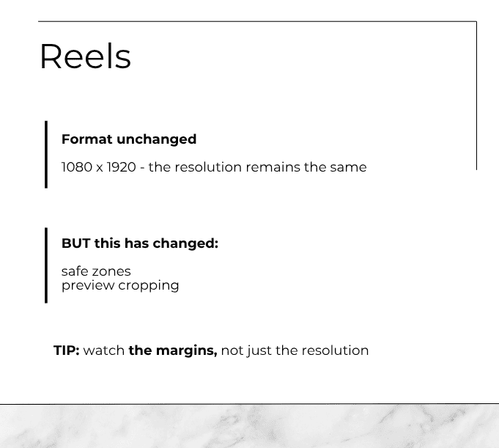Click the black vertical bar beside "Format unchanged"
This screenshot has width=499, height=448.
(x=46, y=154)
